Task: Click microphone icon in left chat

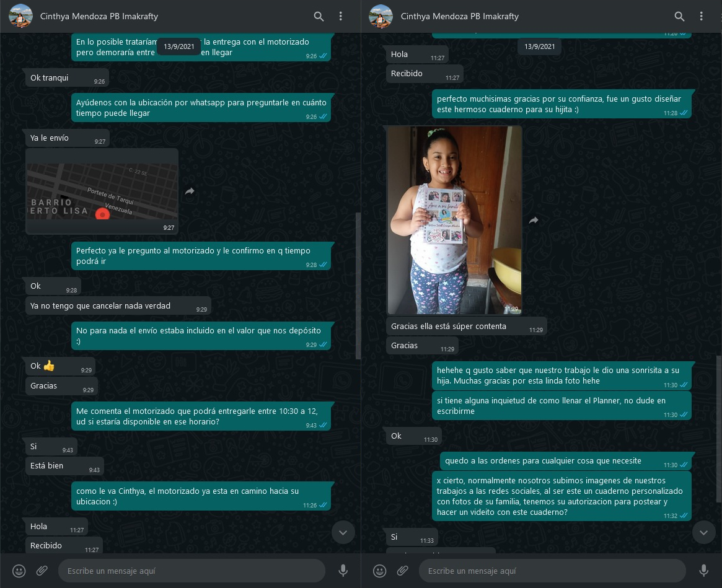Action: (343, 571)
